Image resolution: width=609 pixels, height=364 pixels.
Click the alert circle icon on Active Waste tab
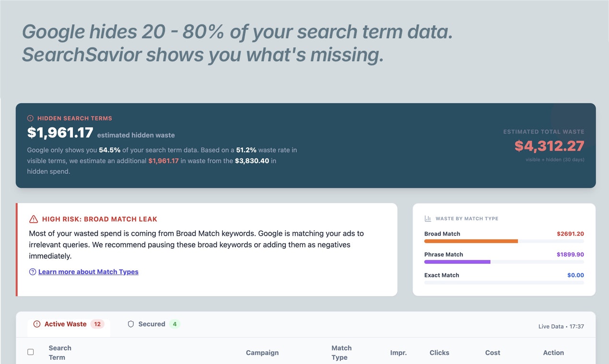(36, 324)
